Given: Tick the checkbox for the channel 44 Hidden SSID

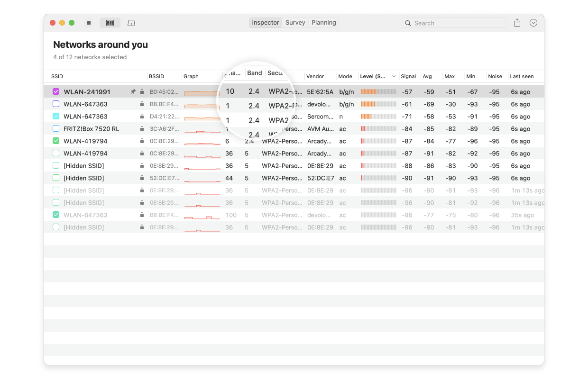Looking at the screenshot, I should tap(56, 178).
